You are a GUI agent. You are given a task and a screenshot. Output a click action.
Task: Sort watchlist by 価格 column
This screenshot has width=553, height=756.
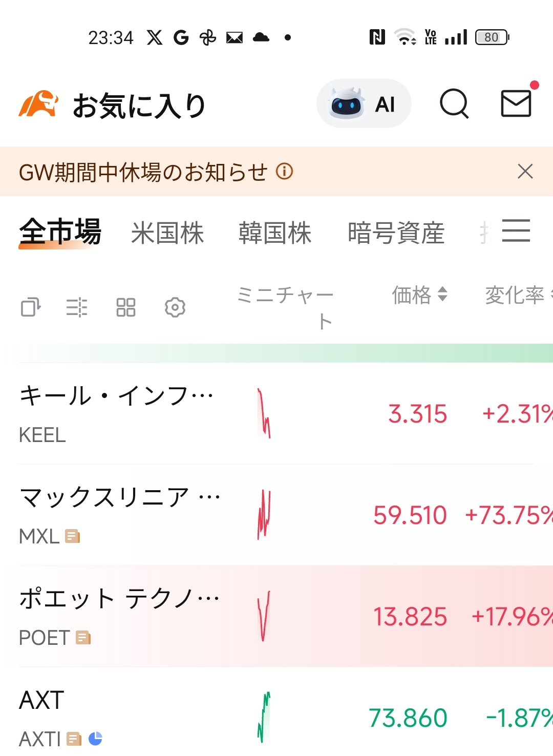(419, 295)
